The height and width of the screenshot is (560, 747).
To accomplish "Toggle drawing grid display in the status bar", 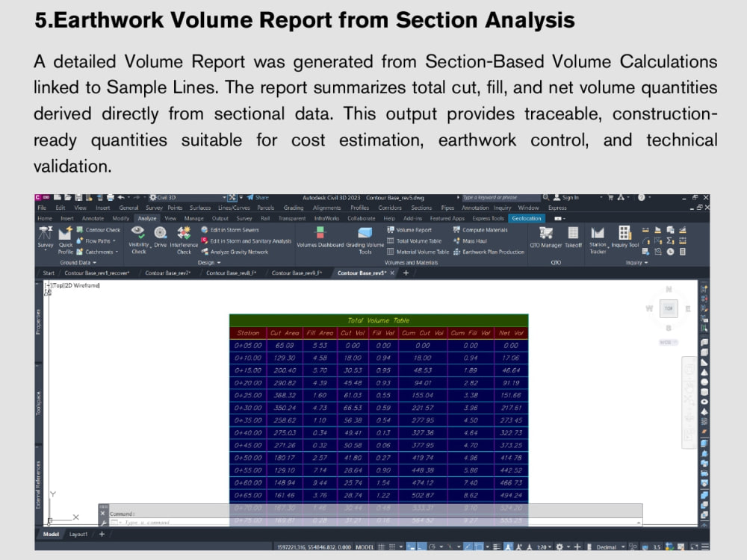I will (x=381, y=547).
